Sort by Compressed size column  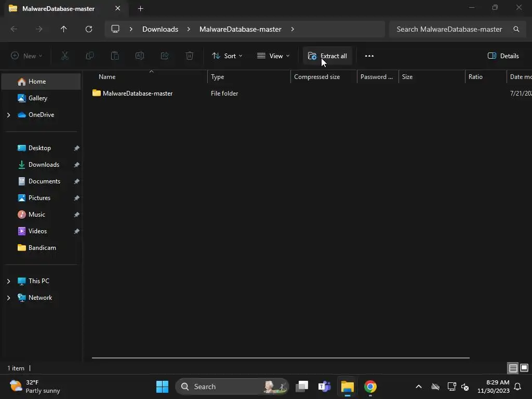pyautogui.click(x=324, y=77)
